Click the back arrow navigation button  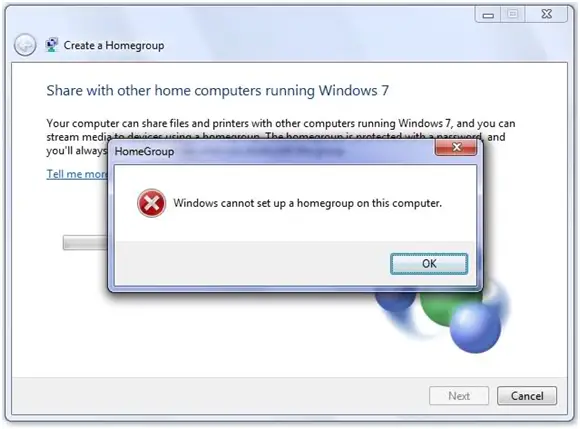click(x=25, y=45)
